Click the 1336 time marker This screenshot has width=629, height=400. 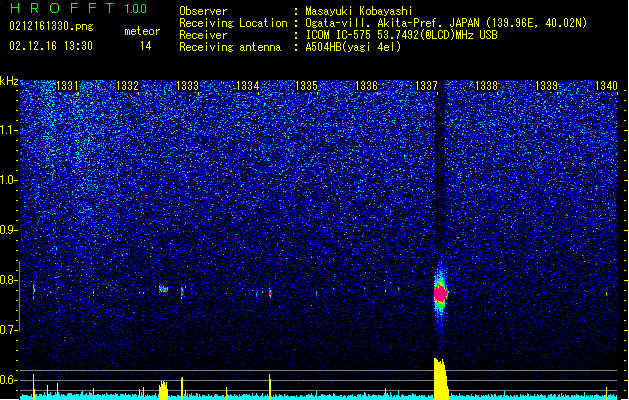(366, 86)
